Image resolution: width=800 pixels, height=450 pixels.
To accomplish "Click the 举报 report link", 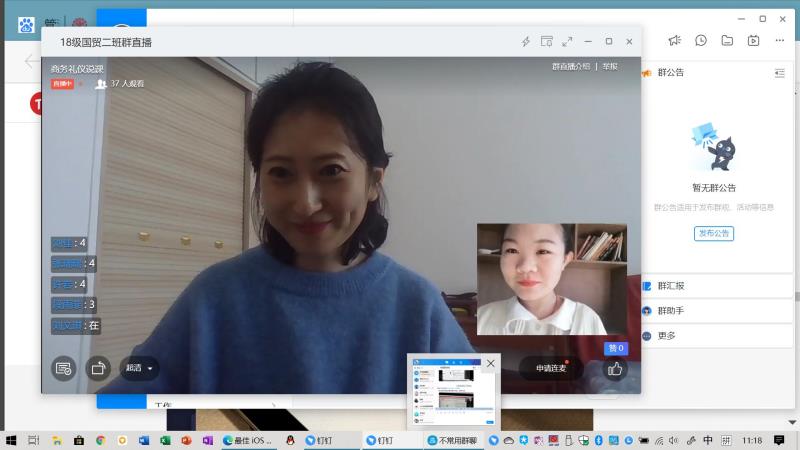I will pos(610,67).
